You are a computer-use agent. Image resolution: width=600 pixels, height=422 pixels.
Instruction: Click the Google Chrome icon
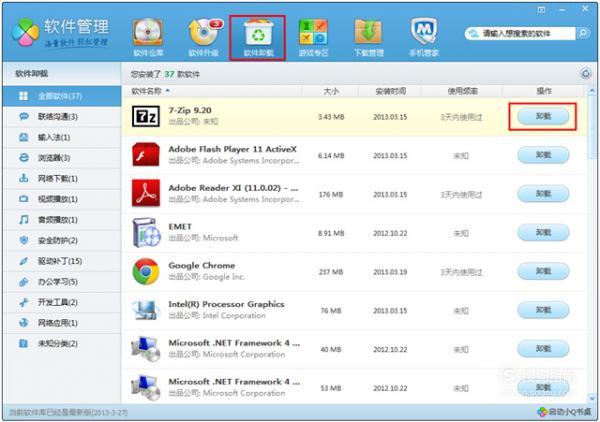tap(146, 271)
